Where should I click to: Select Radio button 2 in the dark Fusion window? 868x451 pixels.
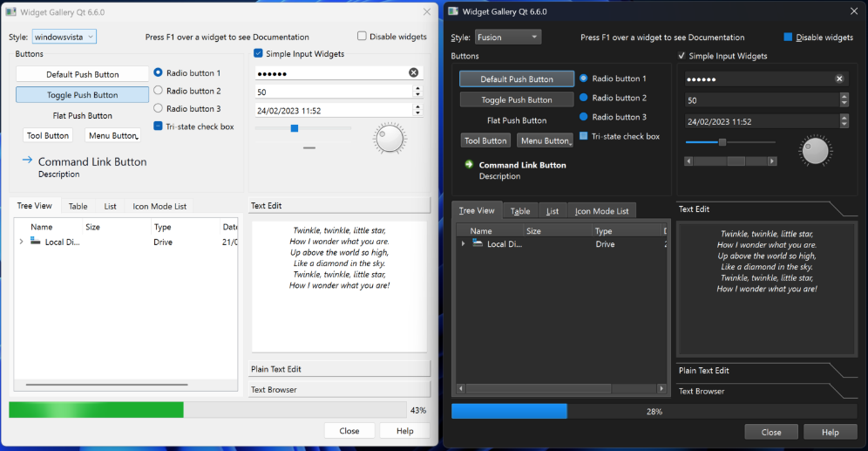pos(584,98)
